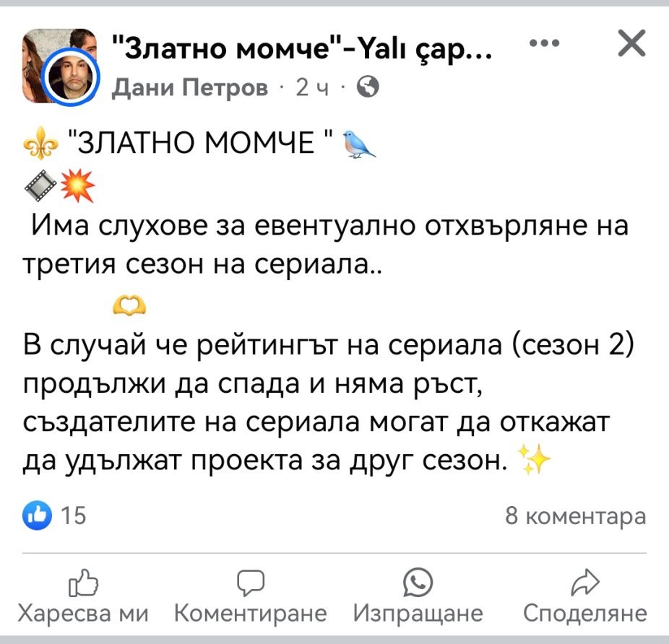Click the "2 ч" post timestamp

312,88
